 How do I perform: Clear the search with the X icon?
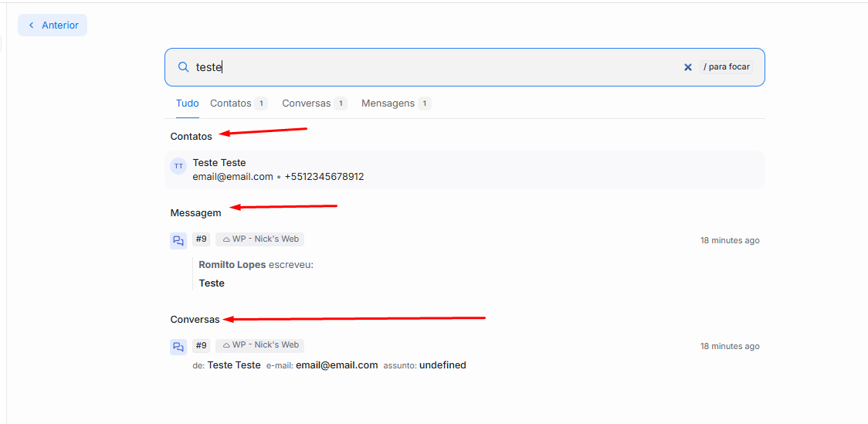click(x=687, y=67)
